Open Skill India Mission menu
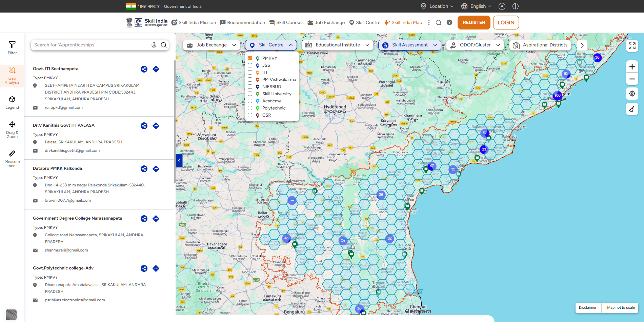The width and height of the screenshot is (644, 322). (194, 22)
